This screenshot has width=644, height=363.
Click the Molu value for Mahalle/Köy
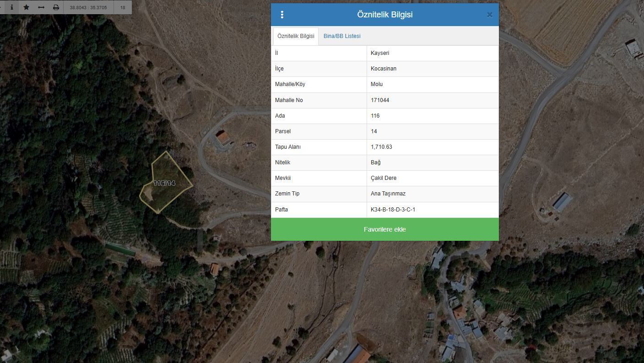(377, 84)
